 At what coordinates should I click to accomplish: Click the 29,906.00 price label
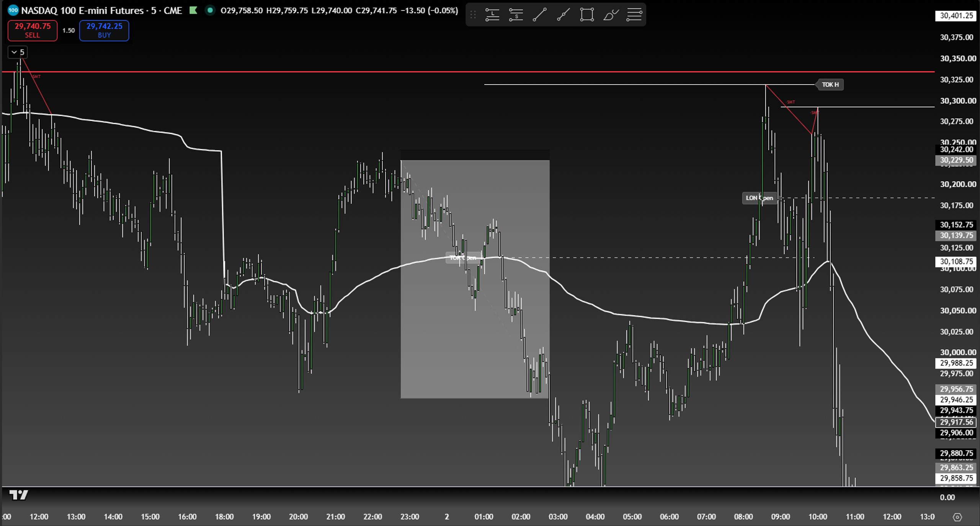click(x=956, y=433)
